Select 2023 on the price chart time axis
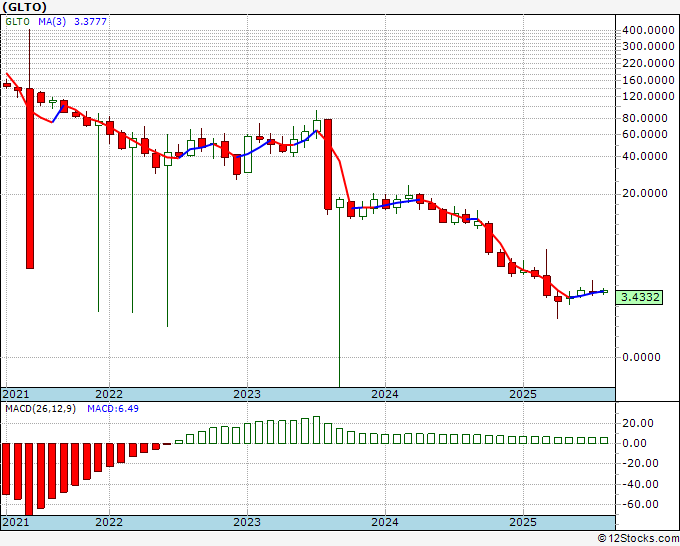The height and width of the screenshot is (546, 680). 247,394
